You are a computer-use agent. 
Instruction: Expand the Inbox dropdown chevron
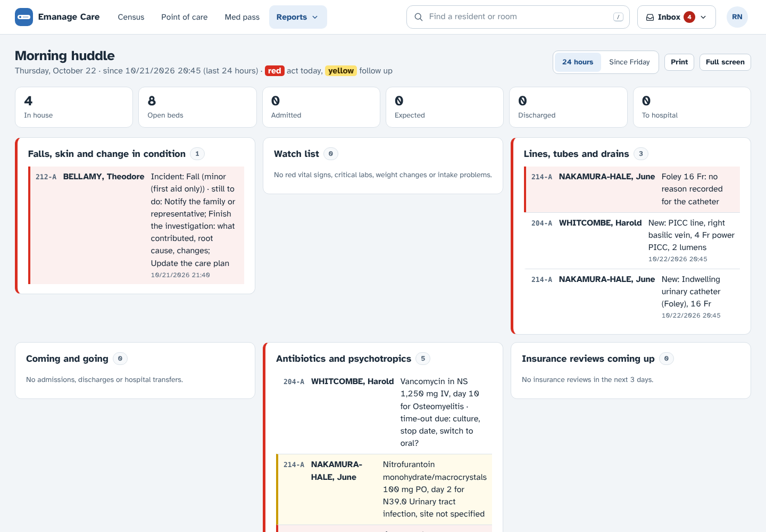tap(703, 17)
